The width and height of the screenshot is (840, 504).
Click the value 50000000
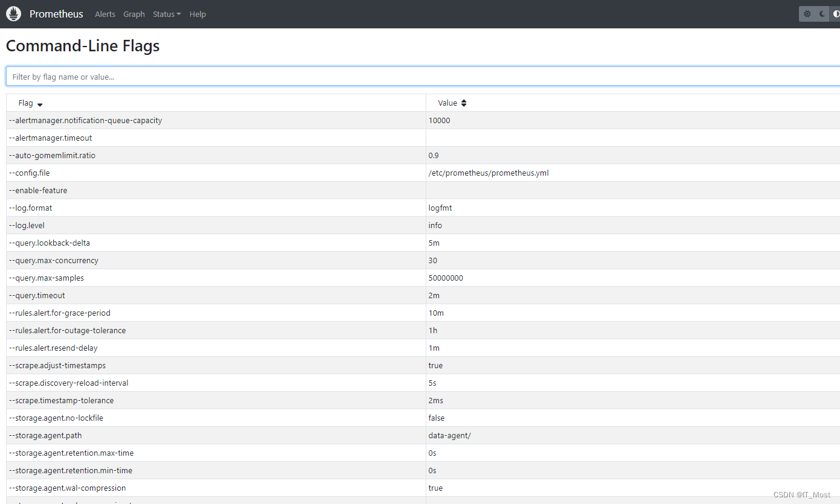click(x=446, y=278)
